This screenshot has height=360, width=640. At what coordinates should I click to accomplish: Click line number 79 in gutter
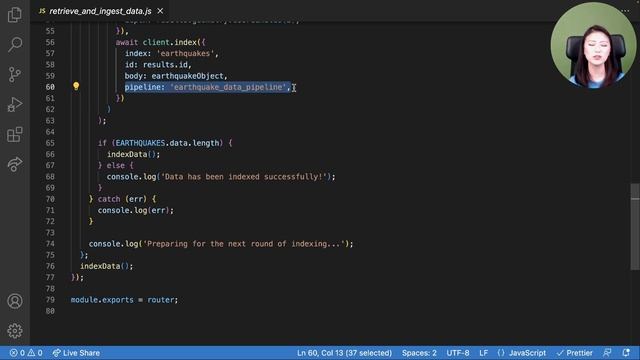click(50, 300)
